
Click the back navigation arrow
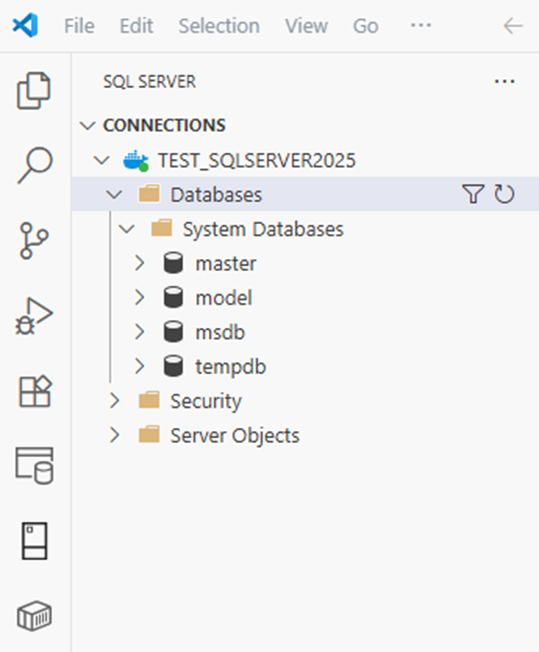point(513,26)
